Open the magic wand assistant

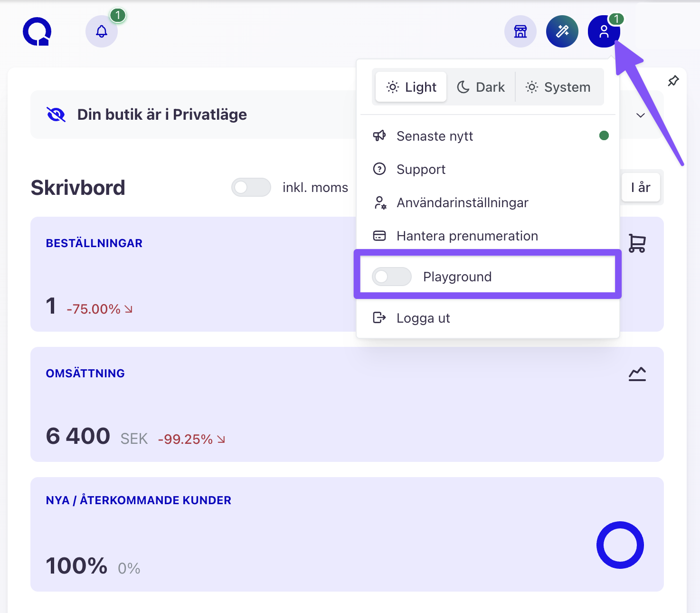click(x=562, y=31)
